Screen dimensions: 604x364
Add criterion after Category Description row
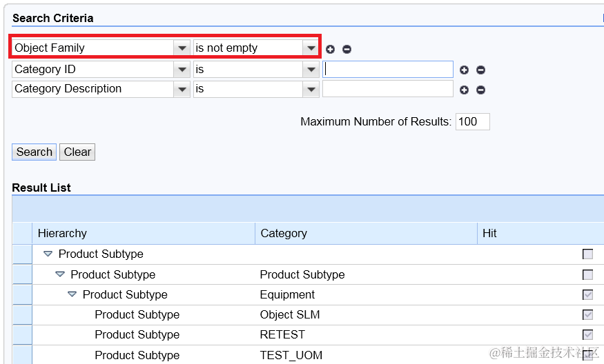[x=464, y=90]
